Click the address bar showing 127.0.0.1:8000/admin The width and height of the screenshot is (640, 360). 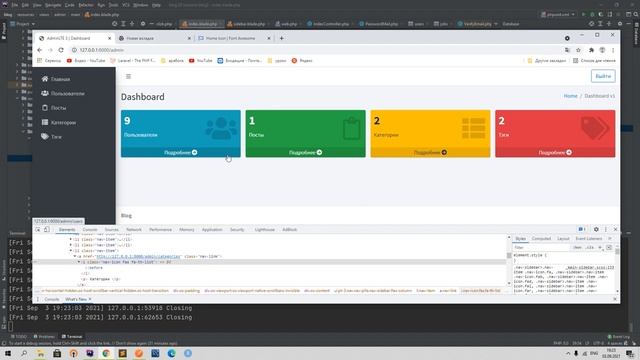(314, 50)
